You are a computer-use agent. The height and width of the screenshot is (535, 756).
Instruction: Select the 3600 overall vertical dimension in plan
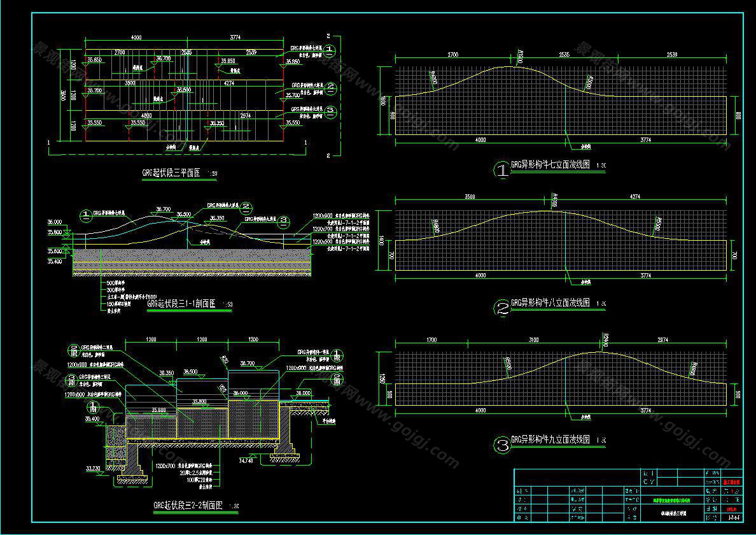pyautogui.click(x=62, y=94)
